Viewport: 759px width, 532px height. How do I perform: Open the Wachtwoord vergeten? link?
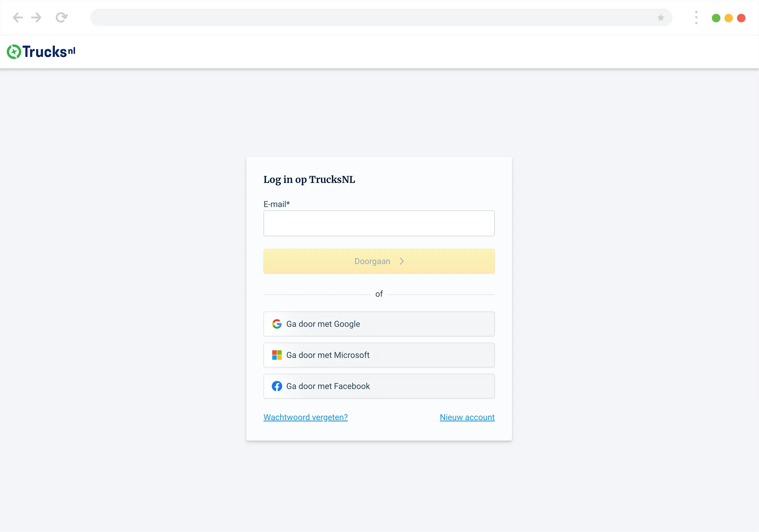coord(305,417)
